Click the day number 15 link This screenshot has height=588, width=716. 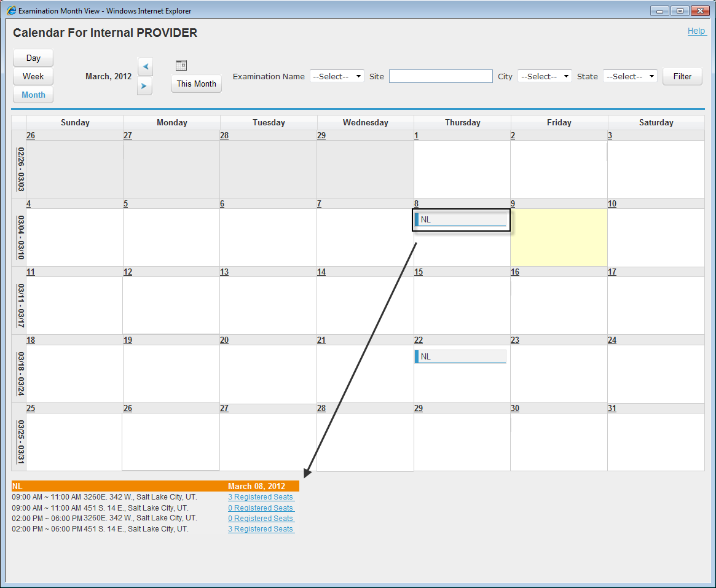coord(418,272)
